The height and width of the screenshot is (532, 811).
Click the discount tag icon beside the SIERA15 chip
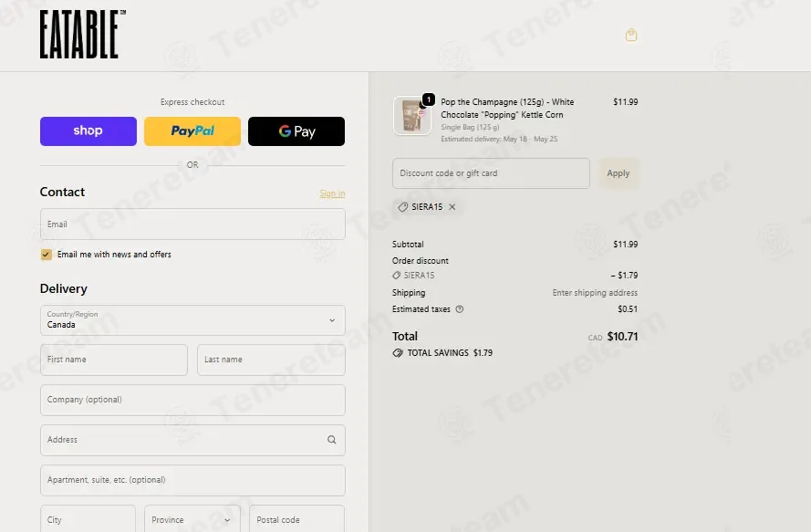(x=403, y=207)
